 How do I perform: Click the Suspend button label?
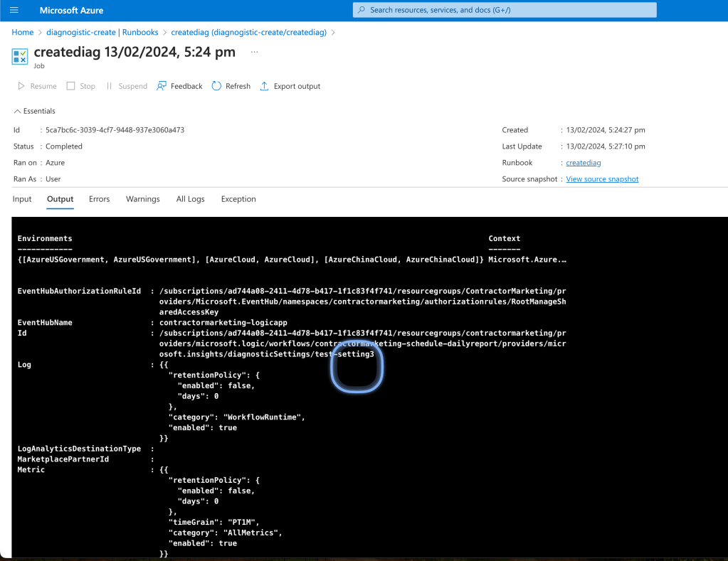tap(133, 86)
